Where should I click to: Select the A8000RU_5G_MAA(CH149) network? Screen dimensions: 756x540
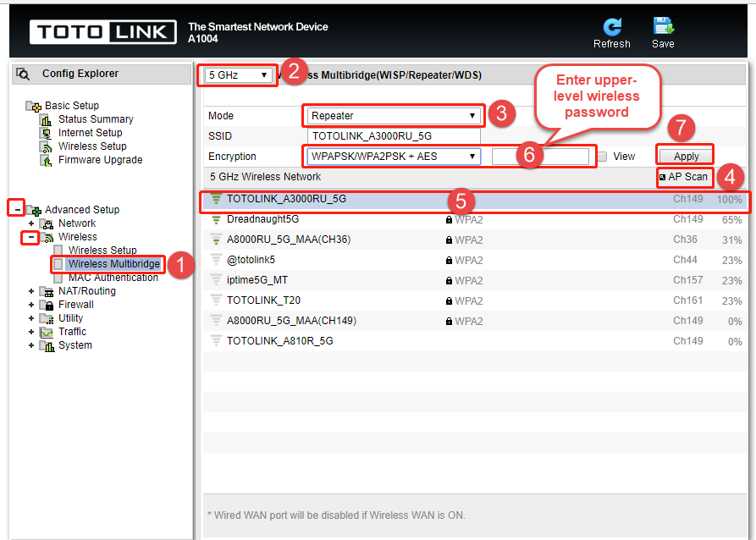tap(475, 321)
